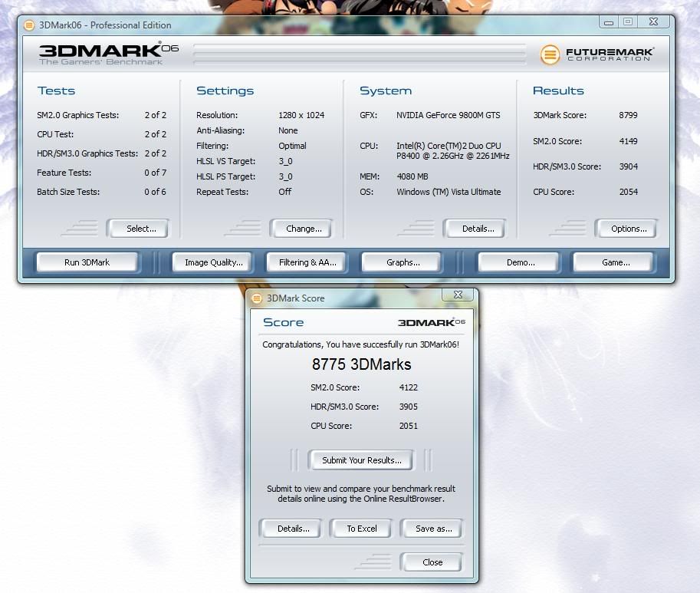Launch the Demo... button
This screenshot has width=700, height=593.
[x=519, y=262]
